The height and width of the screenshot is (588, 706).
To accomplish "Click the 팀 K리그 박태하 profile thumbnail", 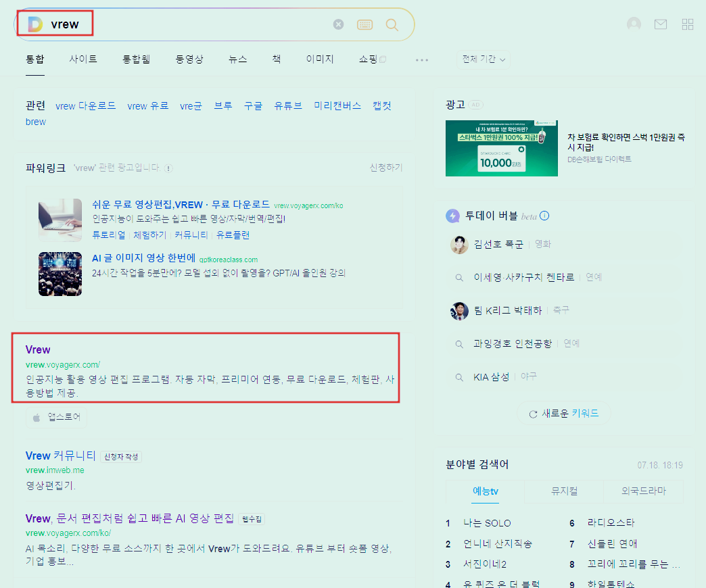I will [459, 311].
